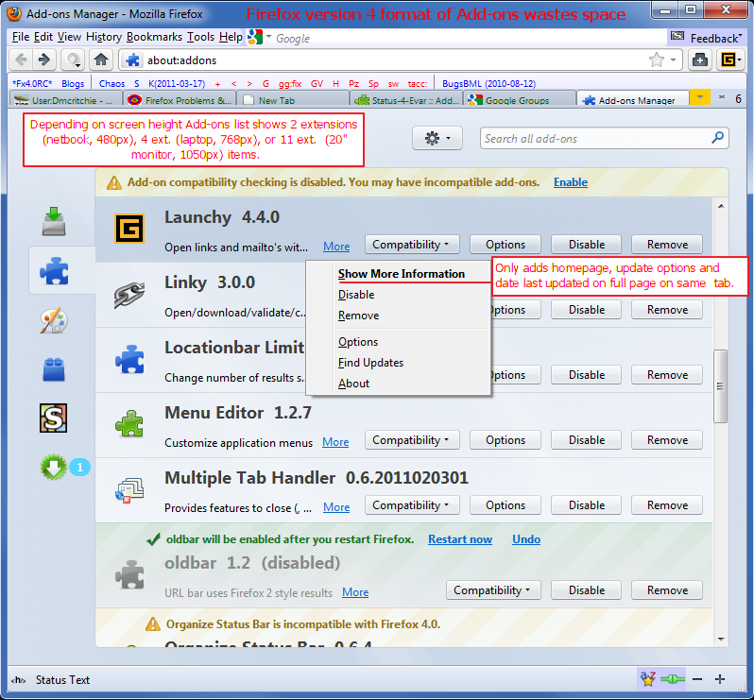Click the bookmark star in the address bar
The width and height of the screenshot is (754, 700).
tap(657, 60)
